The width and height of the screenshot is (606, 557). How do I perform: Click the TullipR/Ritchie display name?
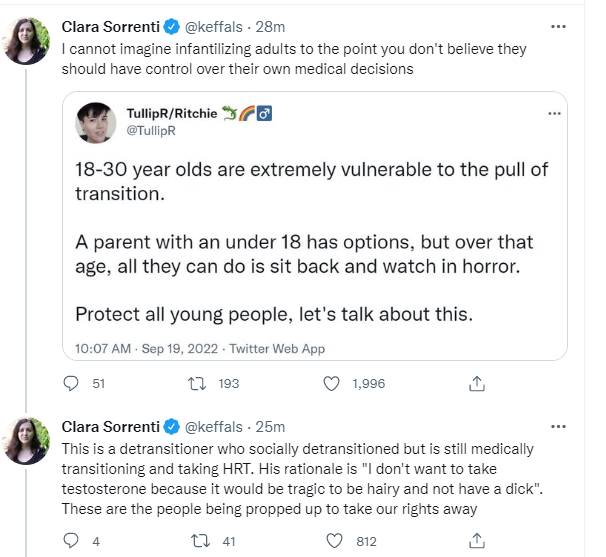tap(172, 113)
